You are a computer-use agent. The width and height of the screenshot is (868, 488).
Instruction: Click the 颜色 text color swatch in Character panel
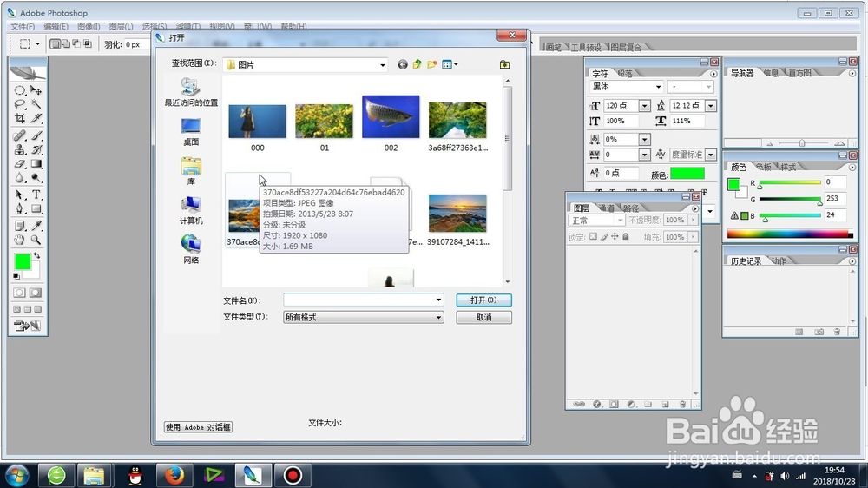(687, 174)
